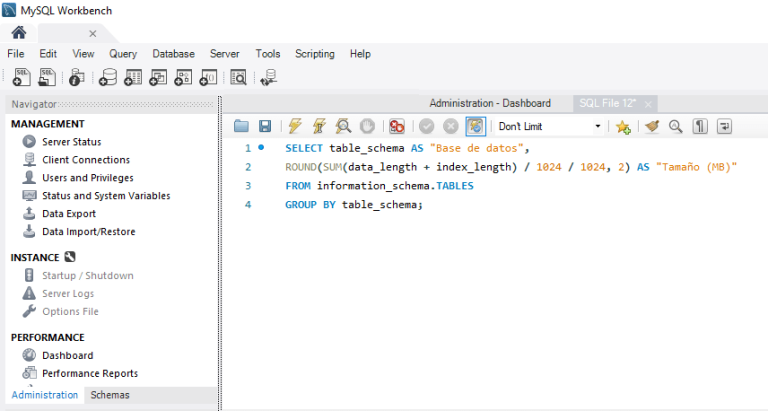Create new stored procedure icon
Image resolution: width=768 pixels, height=411 pixels.
point(183,77)
